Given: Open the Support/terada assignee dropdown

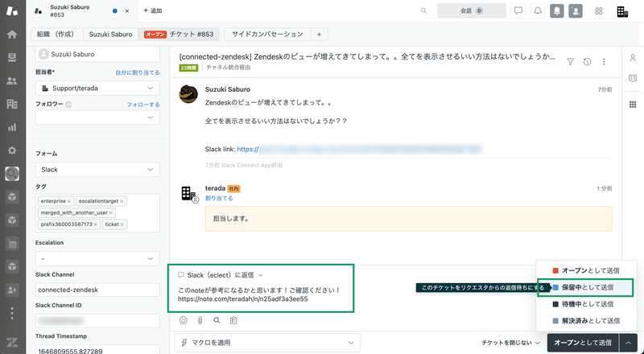Looking at the screenshot, I should tap(97, 88).
